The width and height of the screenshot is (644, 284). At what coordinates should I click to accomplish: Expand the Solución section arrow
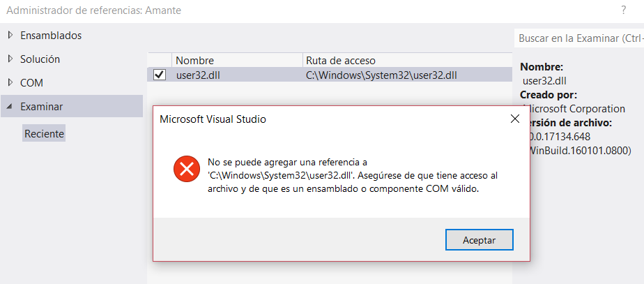point(10,59)
